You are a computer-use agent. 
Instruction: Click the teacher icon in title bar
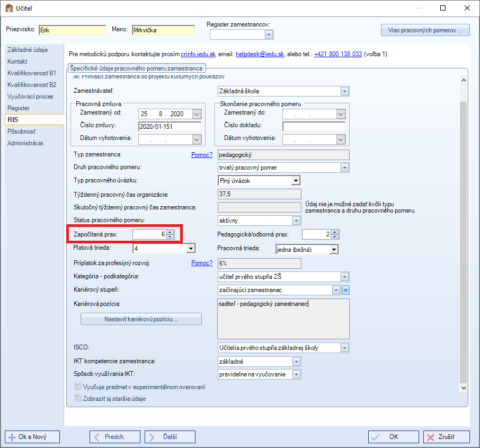(x=9, y=8)
